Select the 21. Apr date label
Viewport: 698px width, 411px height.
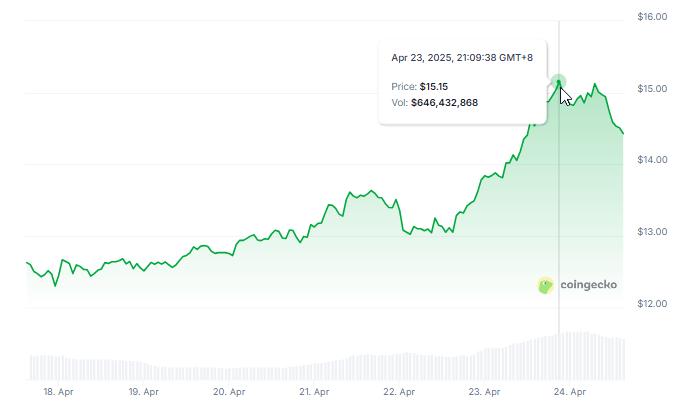tap(314, 392)
